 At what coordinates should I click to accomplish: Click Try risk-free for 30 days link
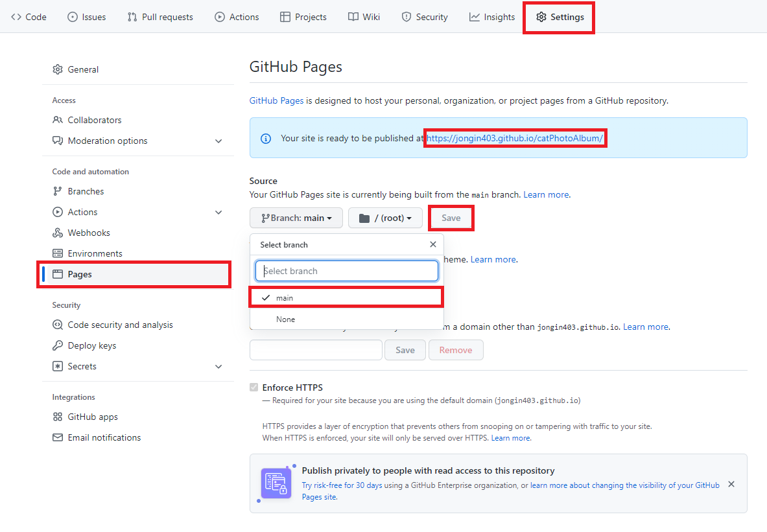tap(342, 485)
